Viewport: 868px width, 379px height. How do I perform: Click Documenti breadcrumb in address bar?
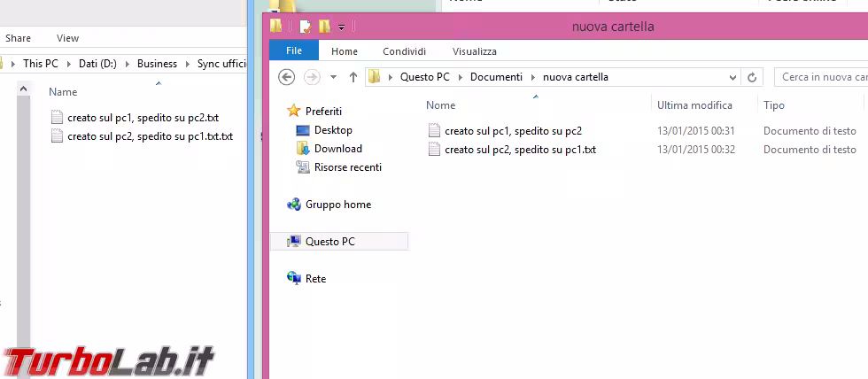coord(496,77)
